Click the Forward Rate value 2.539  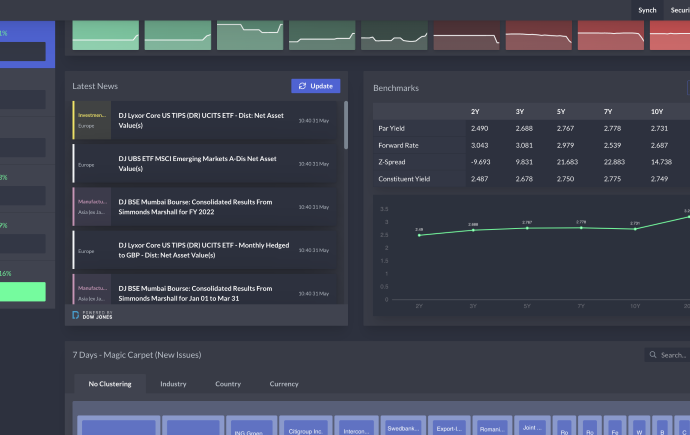tap(612, 145)
